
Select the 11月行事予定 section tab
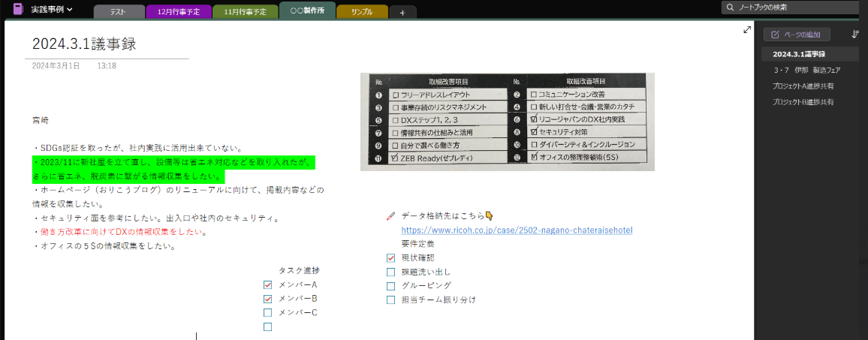tap(245, 11)
